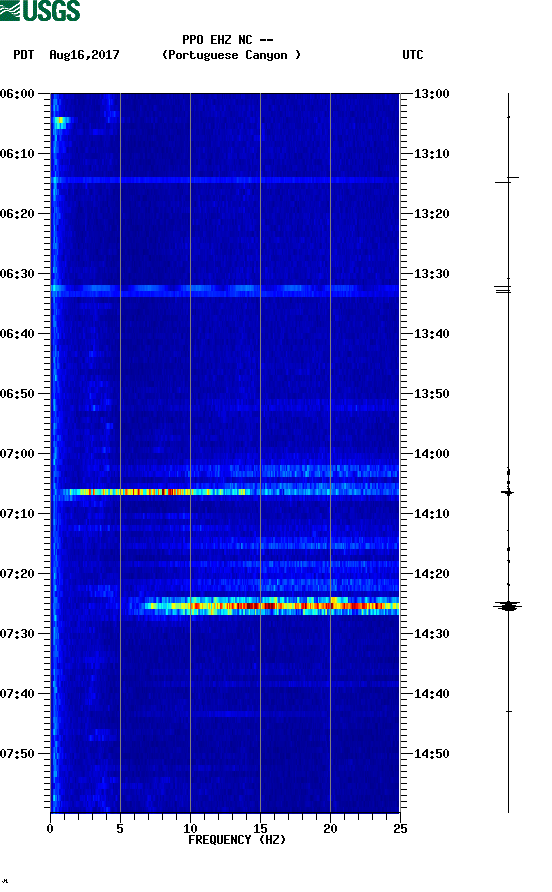This screenshot has width=552, height=892.
Task: Click the '07:50' PDT time label
Action: point(18,754)
